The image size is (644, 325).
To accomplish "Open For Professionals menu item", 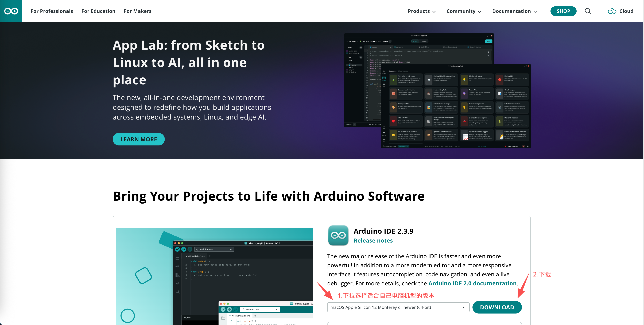I will [52, 11].
